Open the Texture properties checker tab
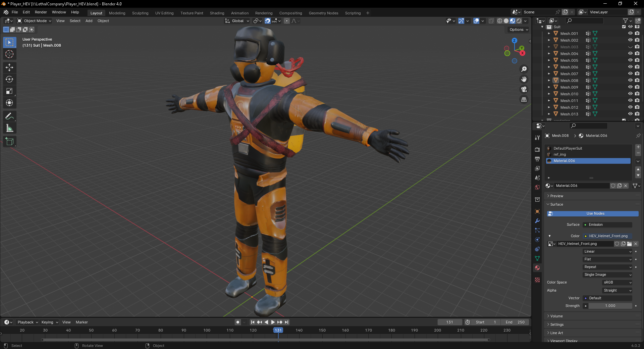Screen dimensions: 644x349 click(x=537, y=280)
